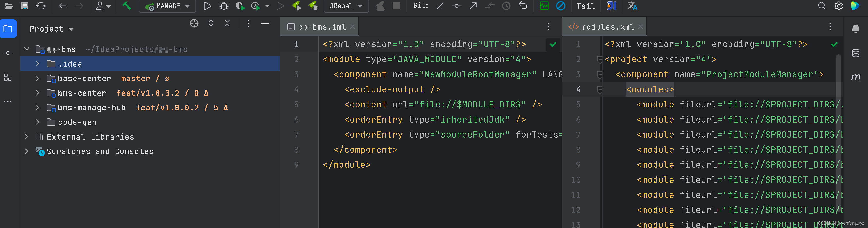Open the Project tool window sidebar icon
868x228 pixels.
[x=8, y=29]
